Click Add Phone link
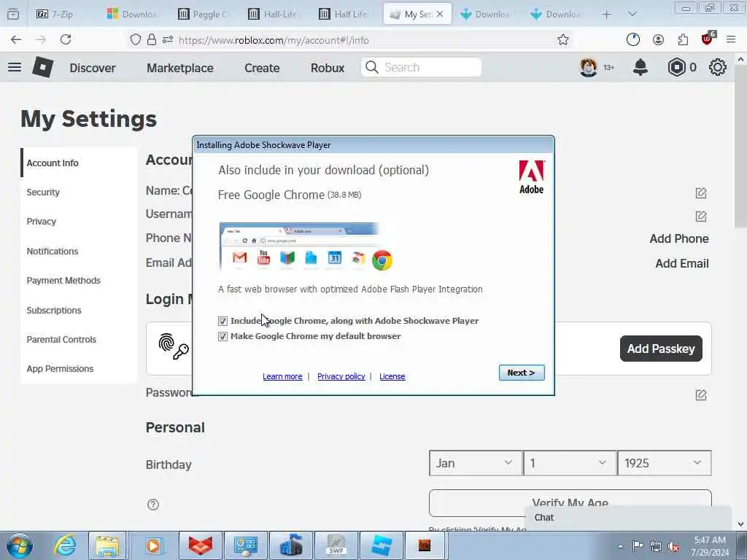The image size is (747, 560). click(x=679, y=238)
